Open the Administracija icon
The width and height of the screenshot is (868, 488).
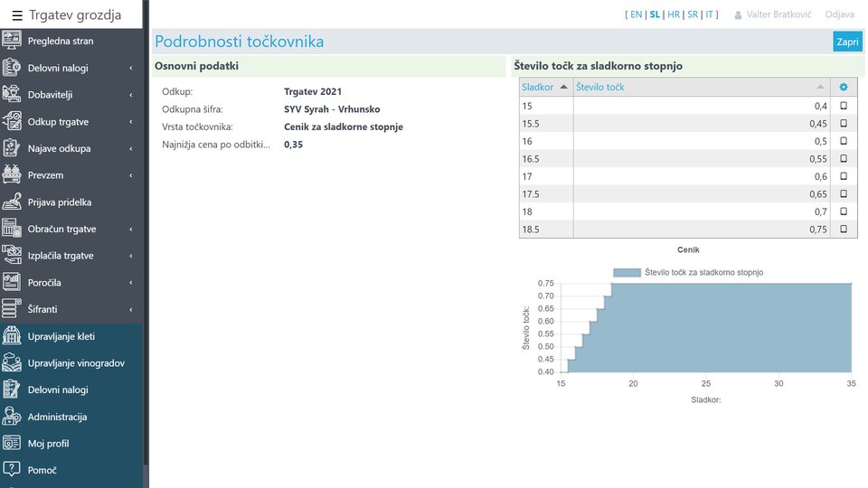tap(12, 417)
